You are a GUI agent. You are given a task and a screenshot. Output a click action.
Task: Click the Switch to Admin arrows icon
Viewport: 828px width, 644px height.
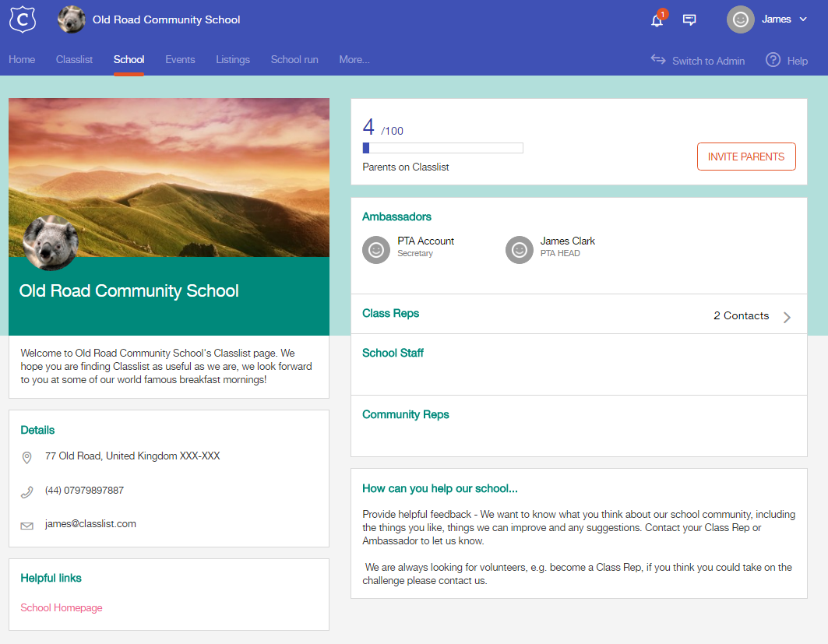click(658, 59)
